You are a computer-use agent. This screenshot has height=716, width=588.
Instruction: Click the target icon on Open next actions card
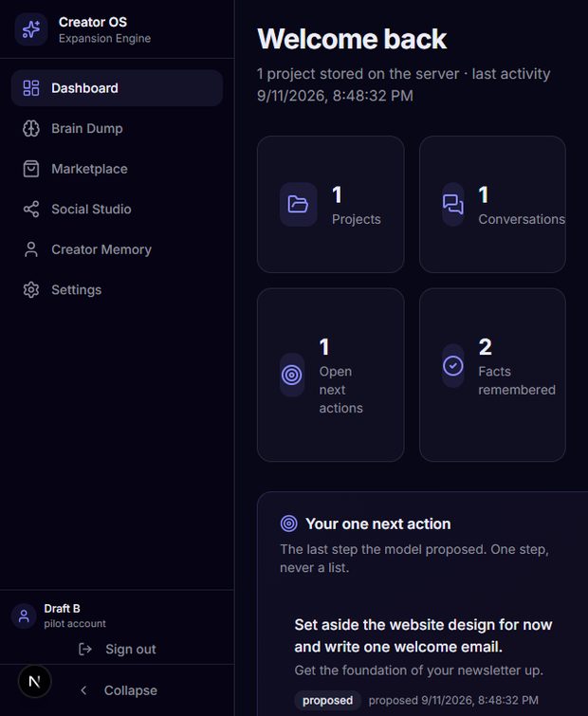[292, 375]
